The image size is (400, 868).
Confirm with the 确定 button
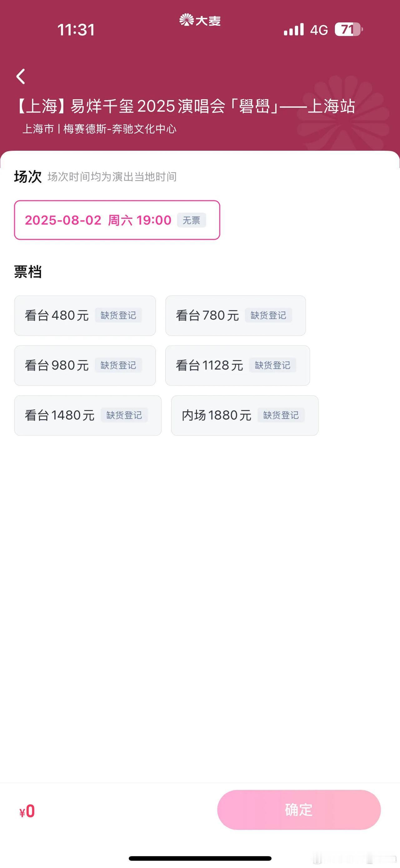click(299, 810)
